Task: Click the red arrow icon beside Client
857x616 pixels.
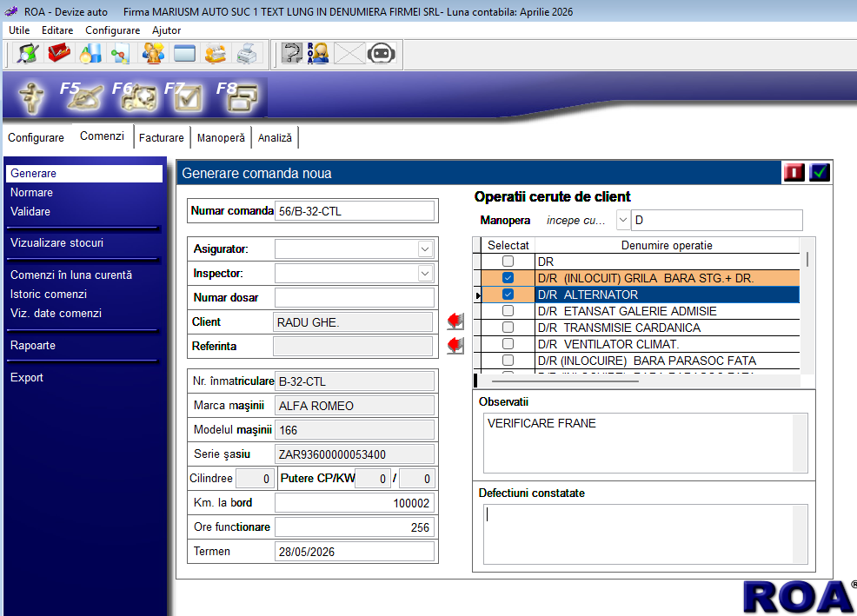Action: coord(455,322)
